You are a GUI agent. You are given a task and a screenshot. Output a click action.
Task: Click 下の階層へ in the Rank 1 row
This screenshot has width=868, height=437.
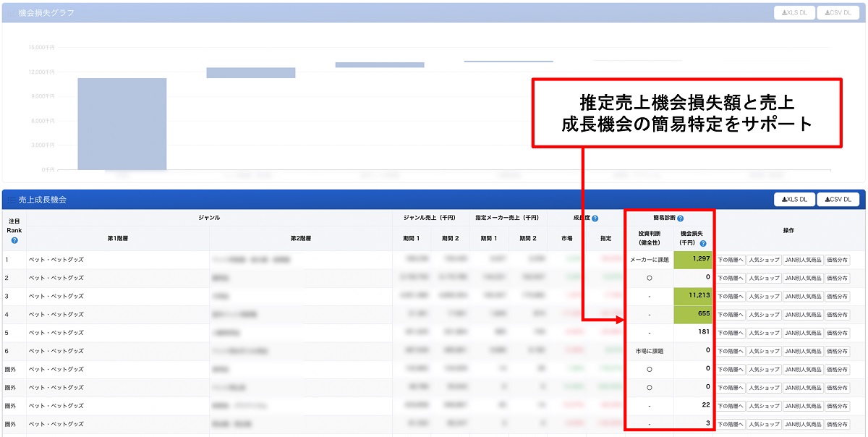[x=730, y=260]
